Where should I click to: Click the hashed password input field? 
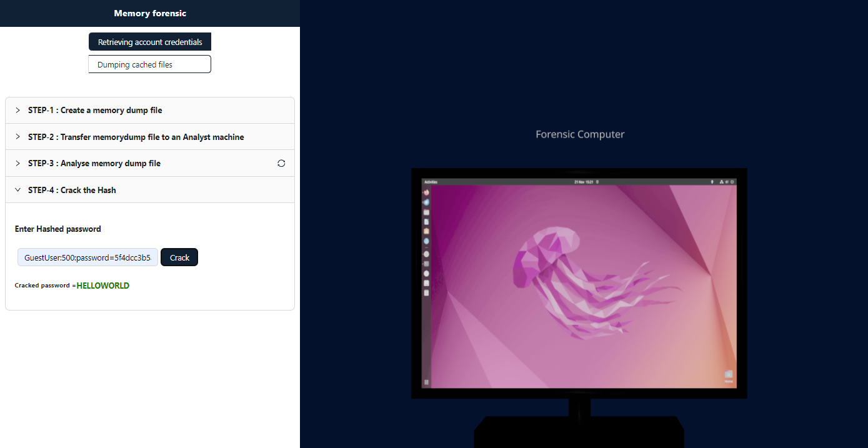click(88, 257)
